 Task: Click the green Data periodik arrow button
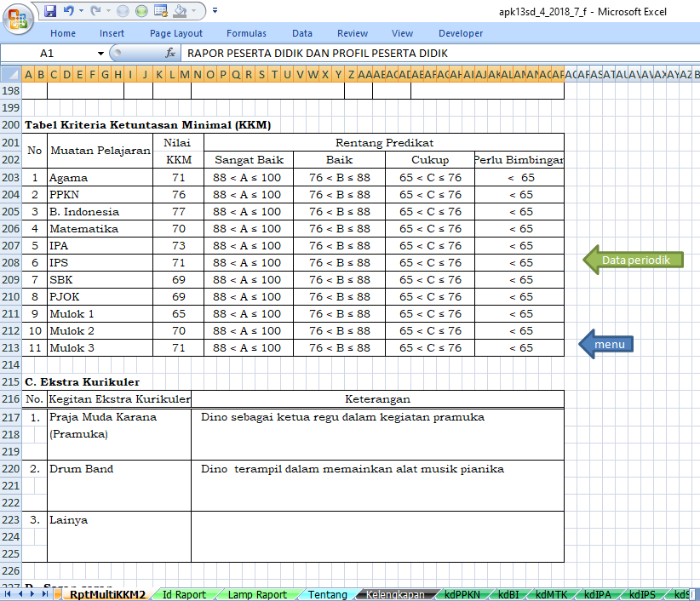634,260
